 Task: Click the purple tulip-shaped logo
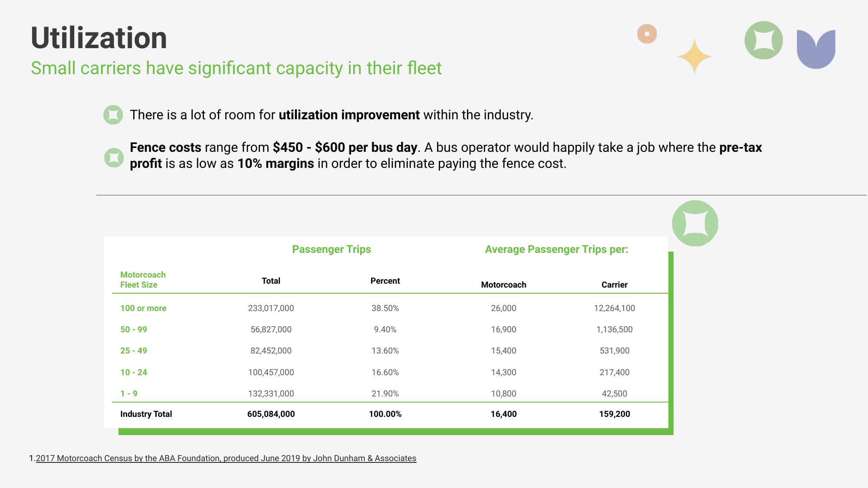click(x=816, y=49)
